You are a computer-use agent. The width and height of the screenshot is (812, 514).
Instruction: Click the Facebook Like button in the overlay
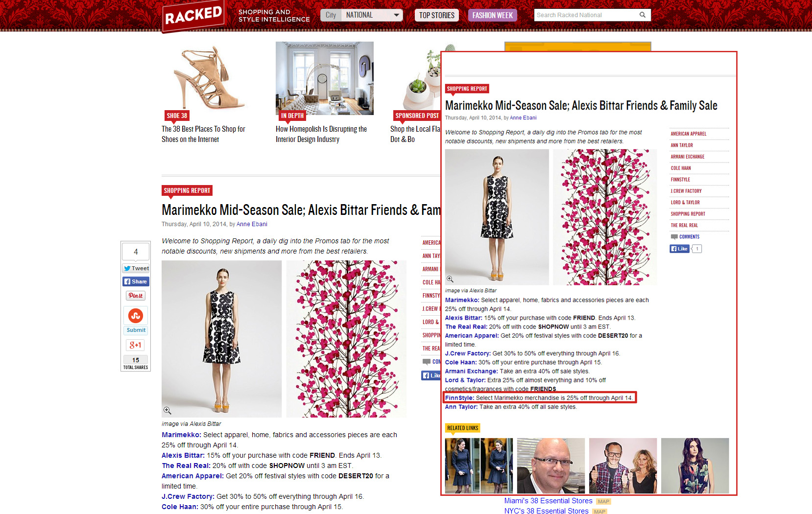point(679,249)
